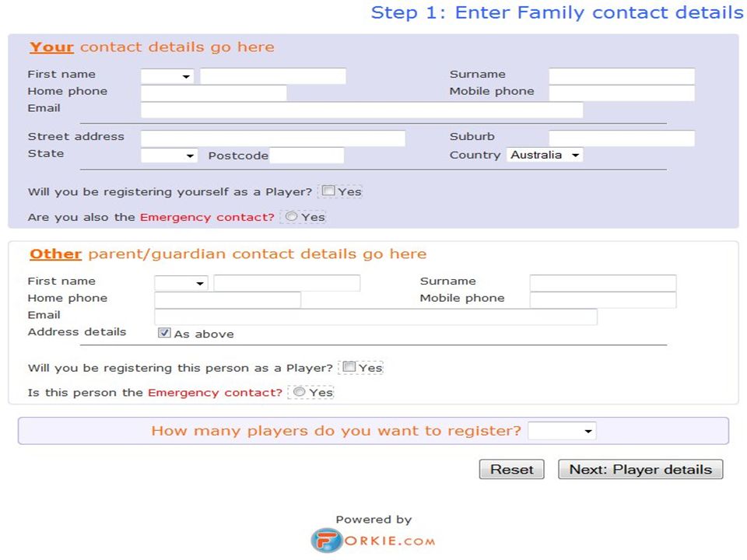The width and height of the screenshot is (747, 560).
Task: Click Next: Player details button
Action: click(x=640, y=470)
